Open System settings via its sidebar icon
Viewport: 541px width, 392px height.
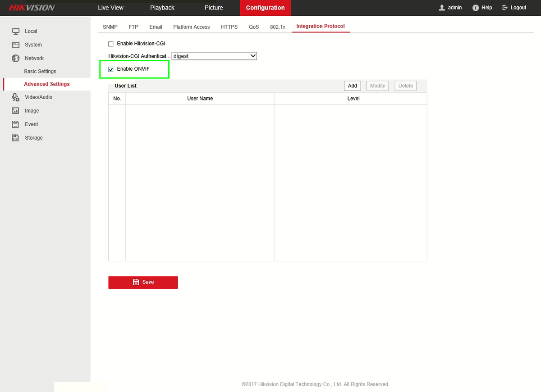pos(15,45)
